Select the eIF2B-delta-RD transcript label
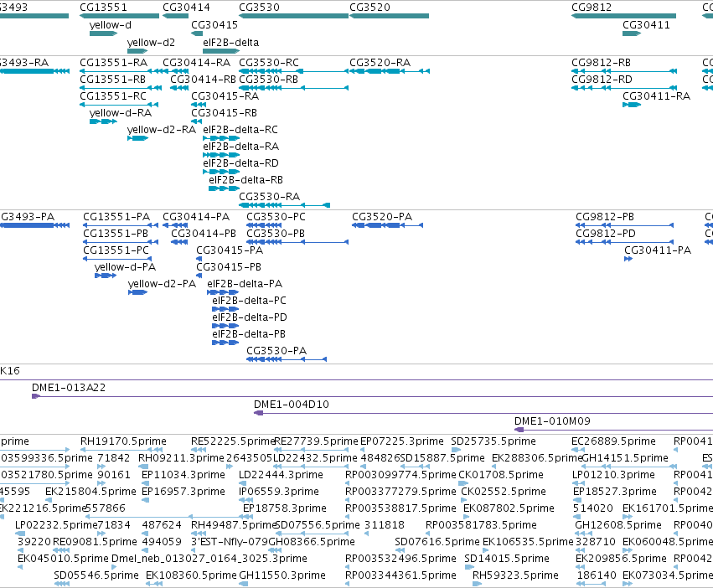Image resolution: width=713 pixels, height=588 pixels. click(240, 162)
